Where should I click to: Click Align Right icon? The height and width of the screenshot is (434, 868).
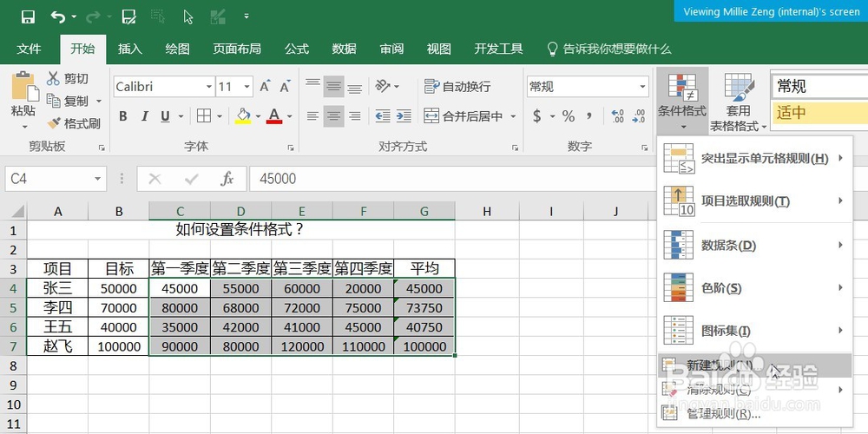[x=354, y=116]
